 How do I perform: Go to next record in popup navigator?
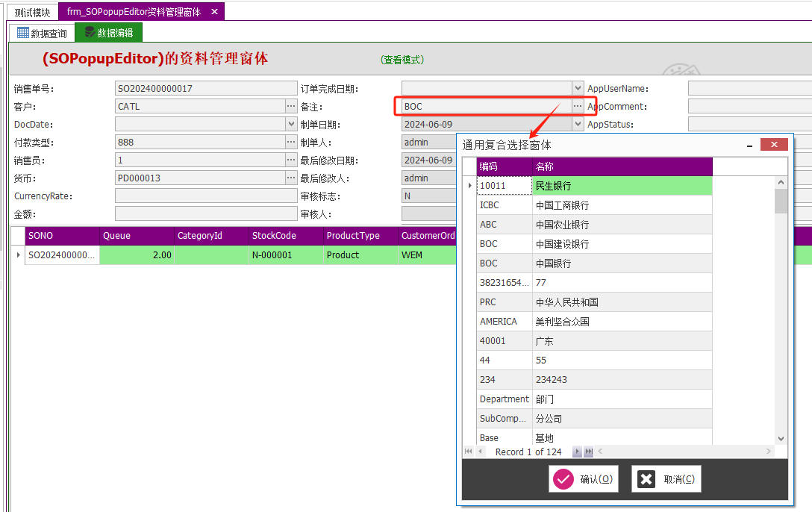[577, 452]
